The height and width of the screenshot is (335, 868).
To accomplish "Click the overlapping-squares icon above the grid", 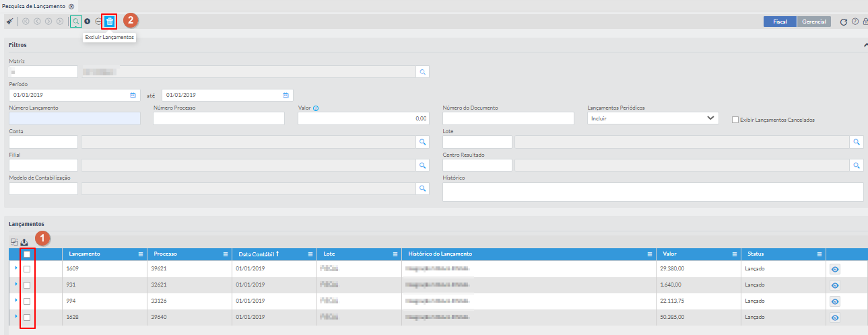I will pos(14,242).
